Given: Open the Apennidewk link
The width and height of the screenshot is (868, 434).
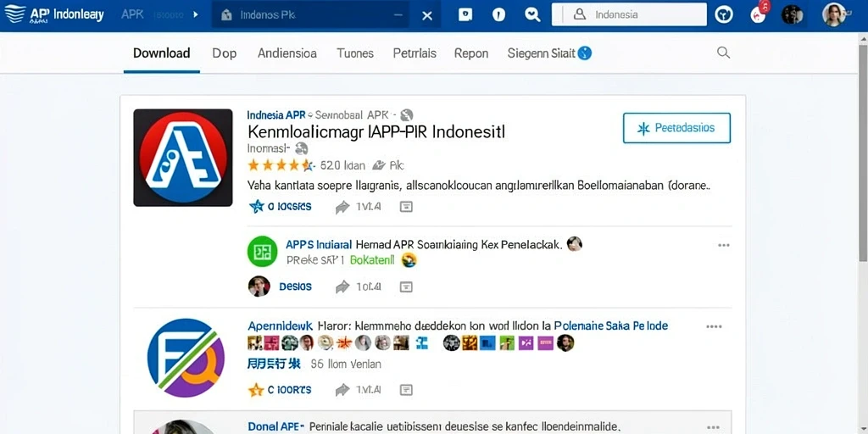Looking at the screenshot, I should click(x=280, y=326).
